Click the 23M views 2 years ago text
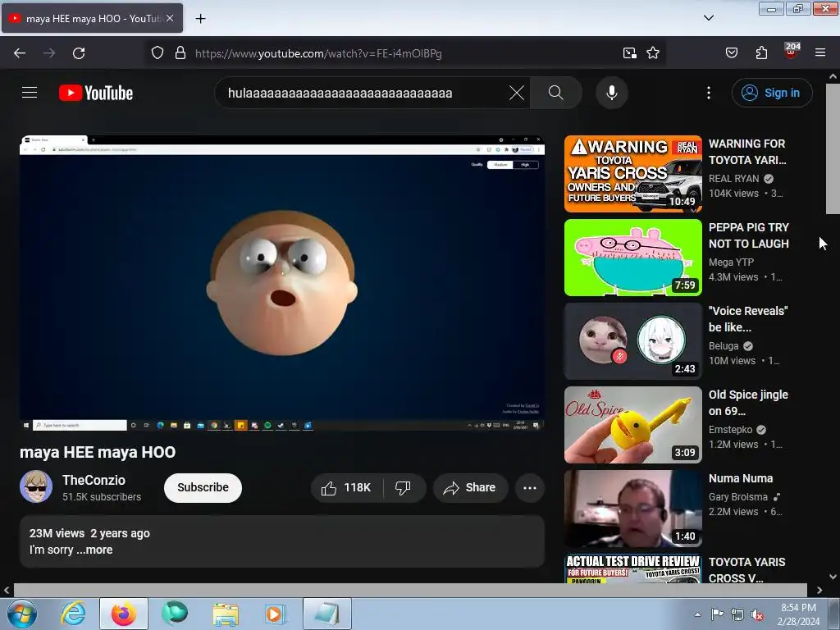Image resolution: width=840 pixels, height=630 pixels. (x=89, y=533)
